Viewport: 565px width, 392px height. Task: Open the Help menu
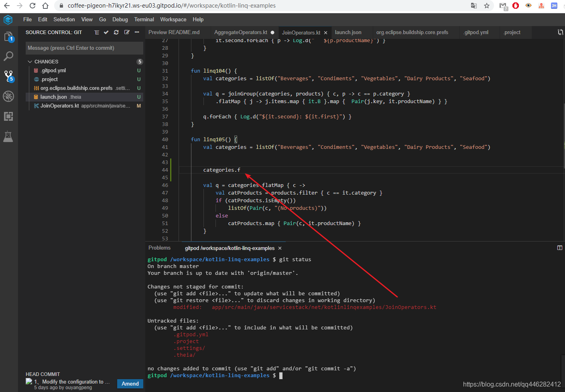198,20
